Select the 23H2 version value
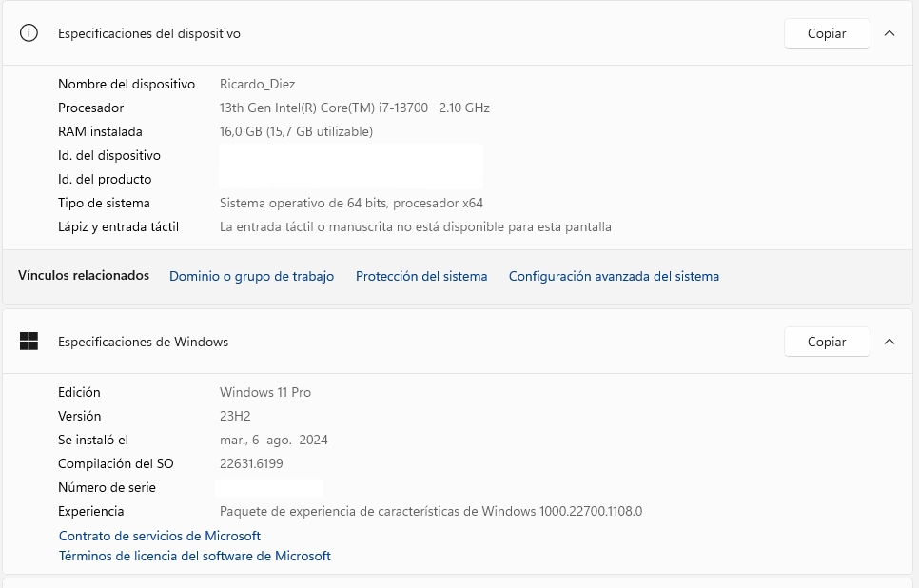The width and height of the screenshot is (919, 588). (235, 416)
